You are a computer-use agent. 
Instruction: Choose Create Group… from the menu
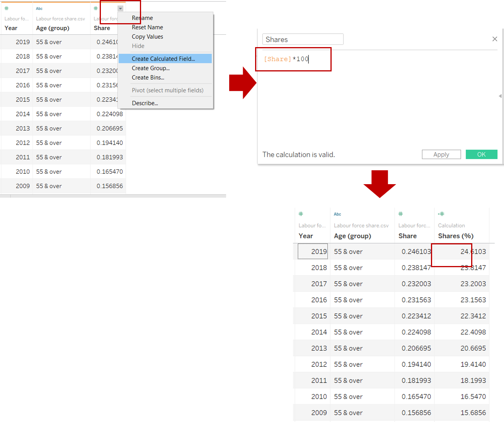coord(150,68)
